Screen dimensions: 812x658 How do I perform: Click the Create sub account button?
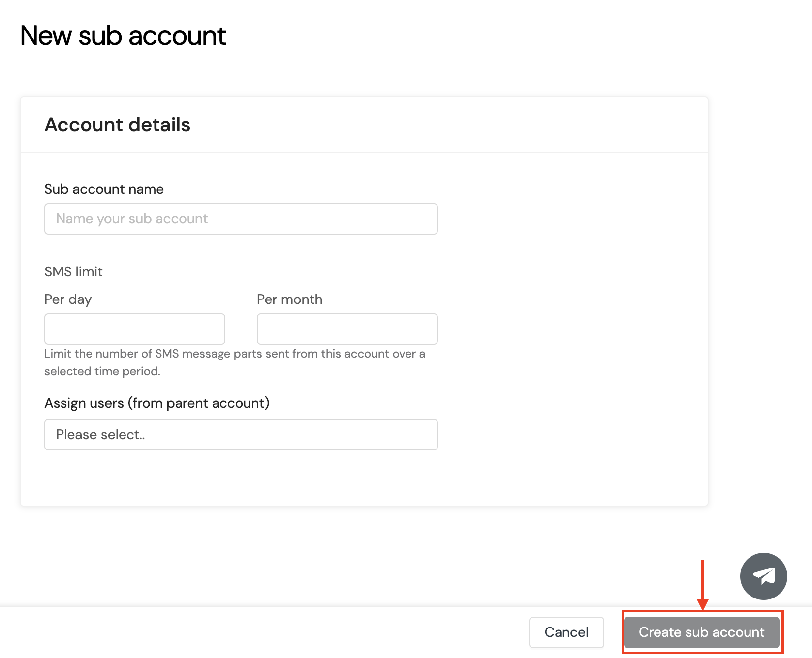click(x=701, y=632)
